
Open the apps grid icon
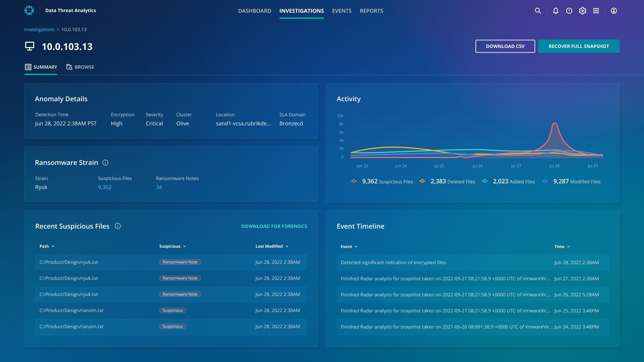596,11
